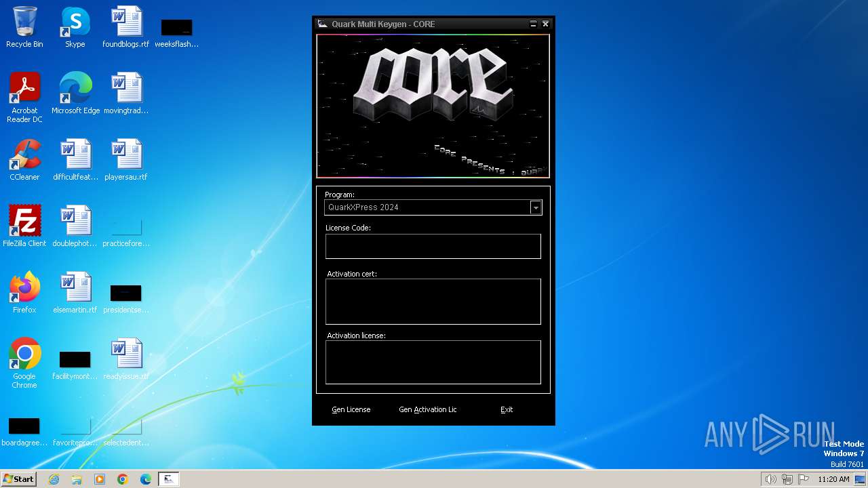The width and height of the screenshot is (868, 488).
Task: Select the selectedent desktop file
Action: click(x=126, y=431)
